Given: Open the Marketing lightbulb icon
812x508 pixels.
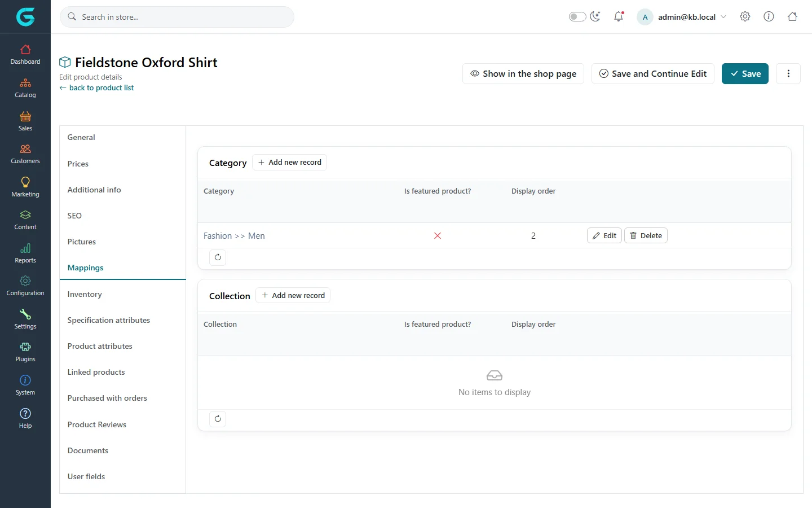Looking at the screenshot, I should [x=25, y=182].
